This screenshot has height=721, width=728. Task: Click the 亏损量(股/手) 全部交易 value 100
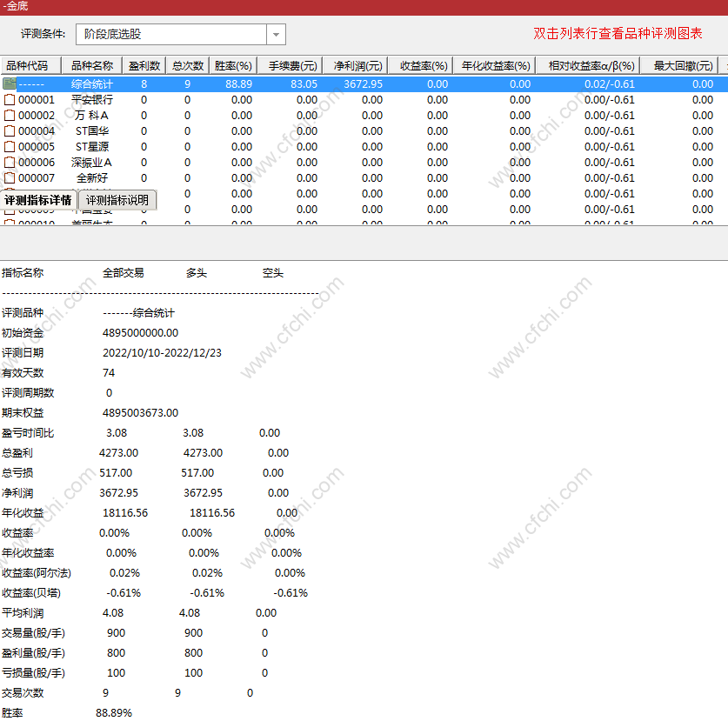(116, 672)
